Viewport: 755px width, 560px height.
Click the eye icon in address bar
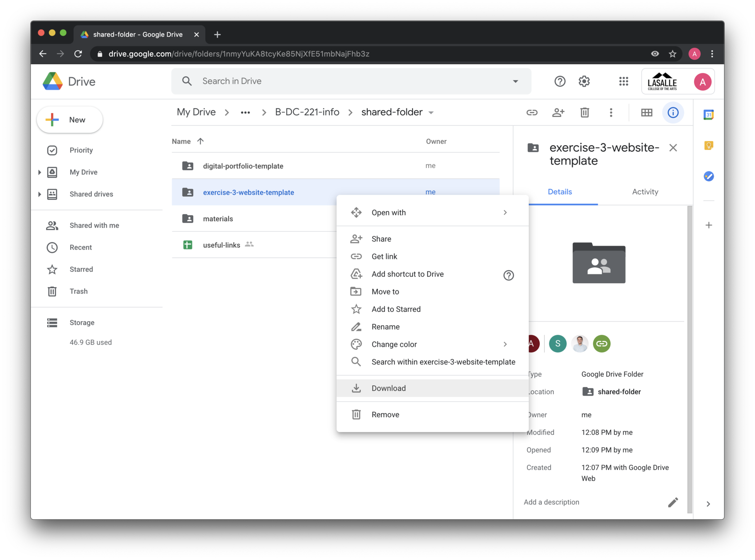point(655,54)
